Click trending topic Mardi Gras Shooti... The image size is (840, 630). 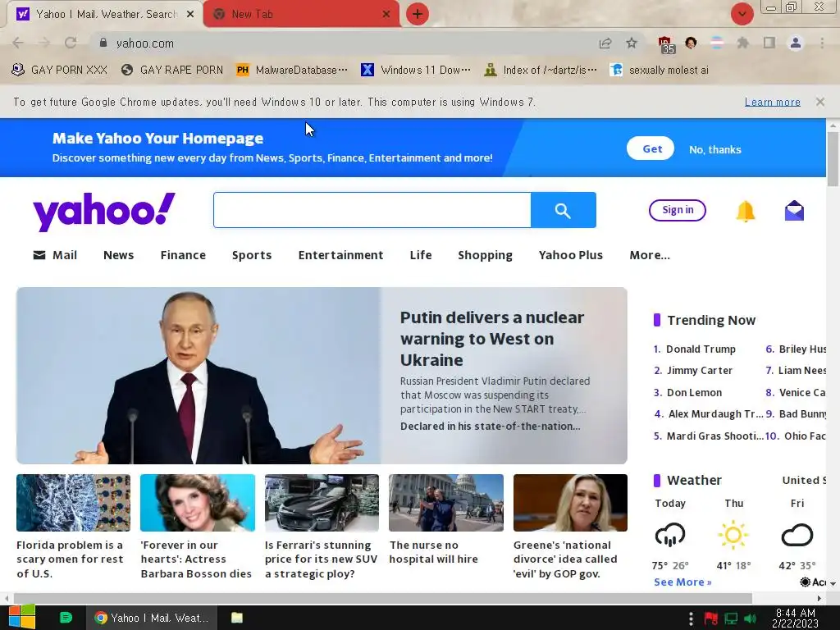(714, 436)
